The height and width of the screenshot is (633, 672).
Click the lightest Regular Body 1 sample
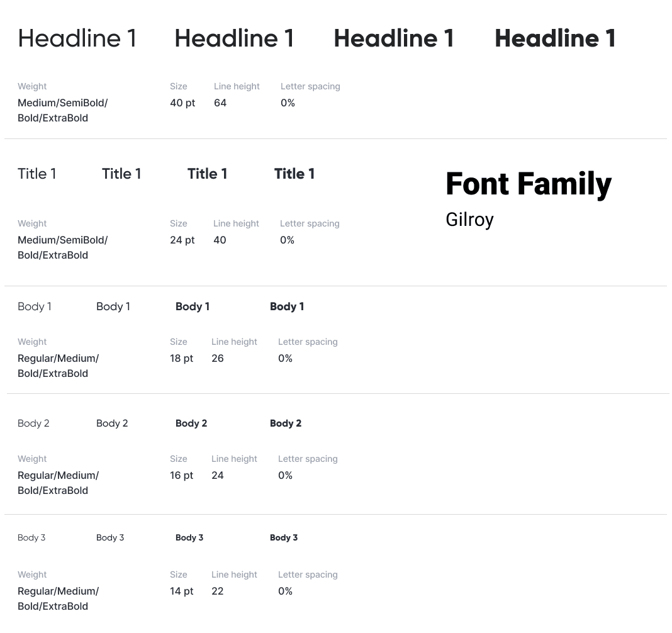coord(35,306)
